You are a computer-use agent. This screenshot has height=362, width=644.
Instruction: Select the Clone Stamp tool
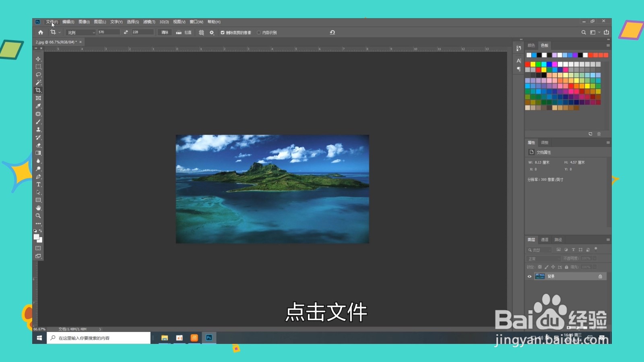pos(39,130)
